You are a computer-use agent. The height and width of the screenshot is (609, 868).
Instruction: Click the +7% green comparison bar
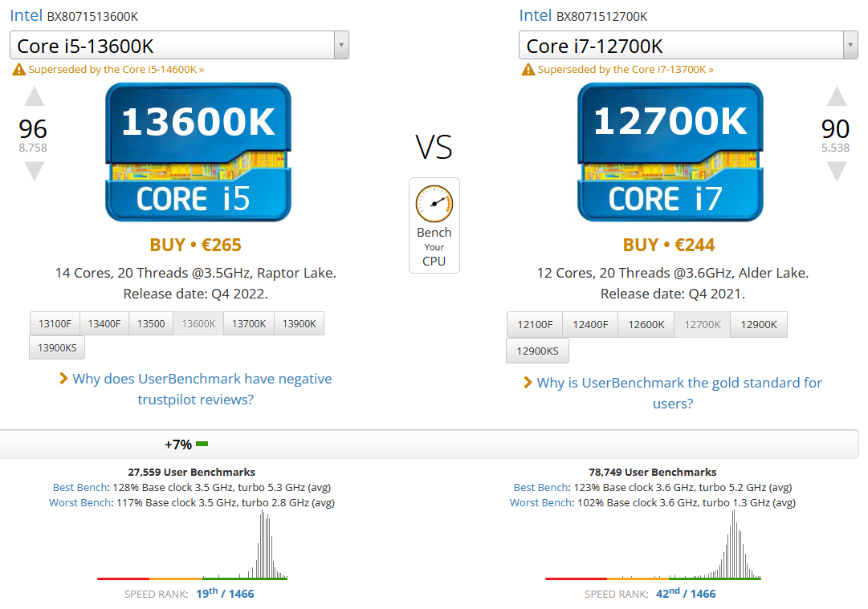click(x=202, y=444)
